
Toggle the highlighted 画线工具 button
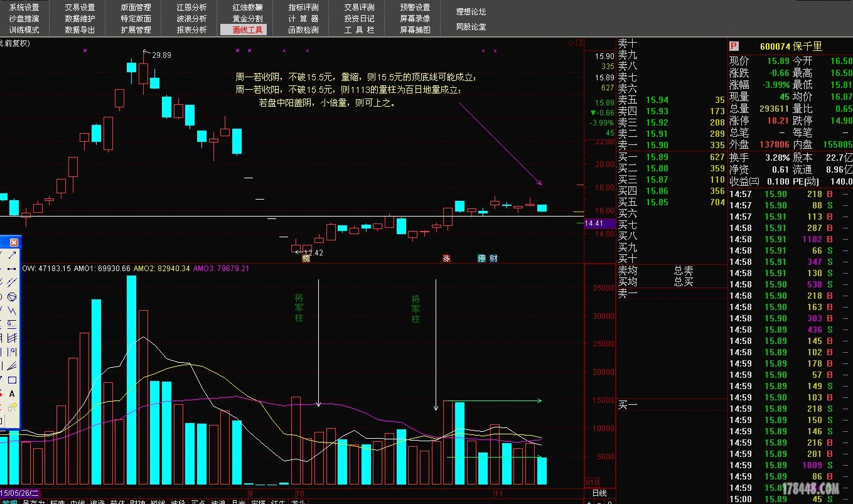tap(244, 29)
